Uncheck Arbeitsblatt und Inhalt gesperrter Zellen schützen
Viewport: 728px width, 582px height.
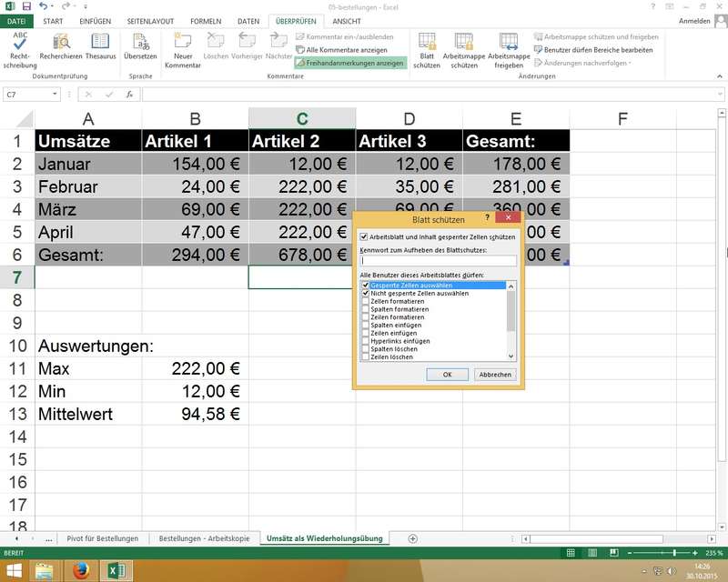pos(366,236)
